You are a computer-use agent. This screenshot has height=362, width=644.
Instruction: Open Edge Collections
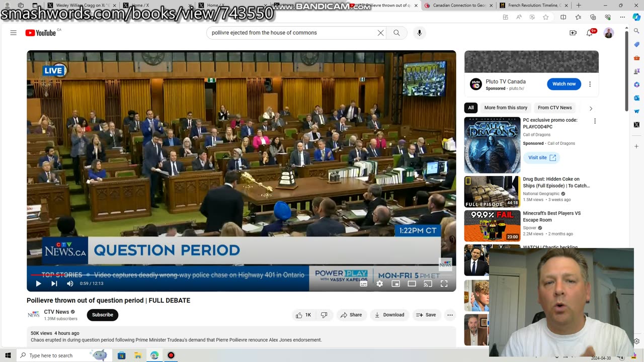[593, 17]
